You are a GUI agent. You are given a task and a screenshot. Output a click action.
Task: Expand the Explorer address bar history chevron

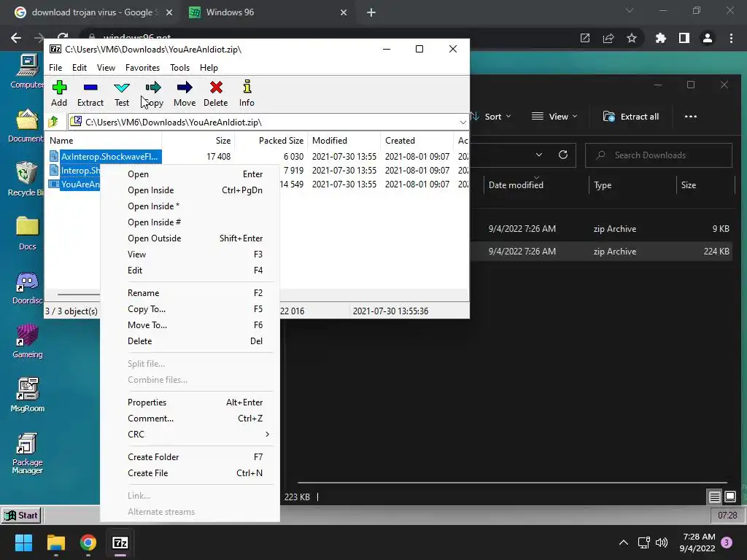[x=539, y=155]
